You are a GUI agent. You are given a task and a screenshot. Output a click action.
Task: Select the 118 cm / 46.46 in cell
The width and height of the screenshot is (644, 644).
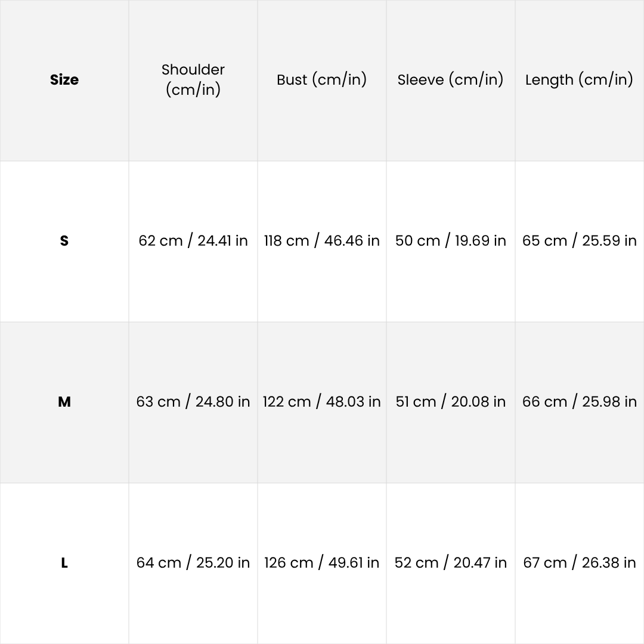click(x=322, y=241)
